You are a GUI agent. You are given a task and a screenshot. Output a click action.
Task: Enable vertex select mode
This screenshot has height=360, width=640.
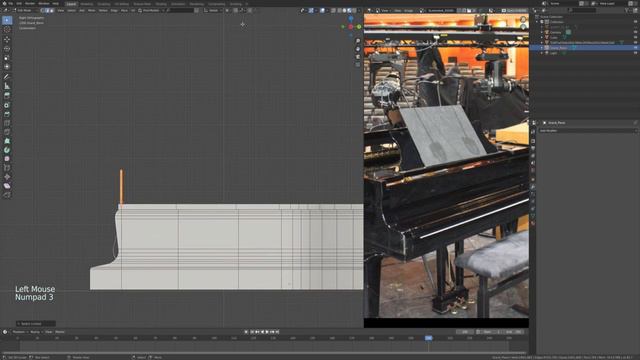(x=43, y=10)
